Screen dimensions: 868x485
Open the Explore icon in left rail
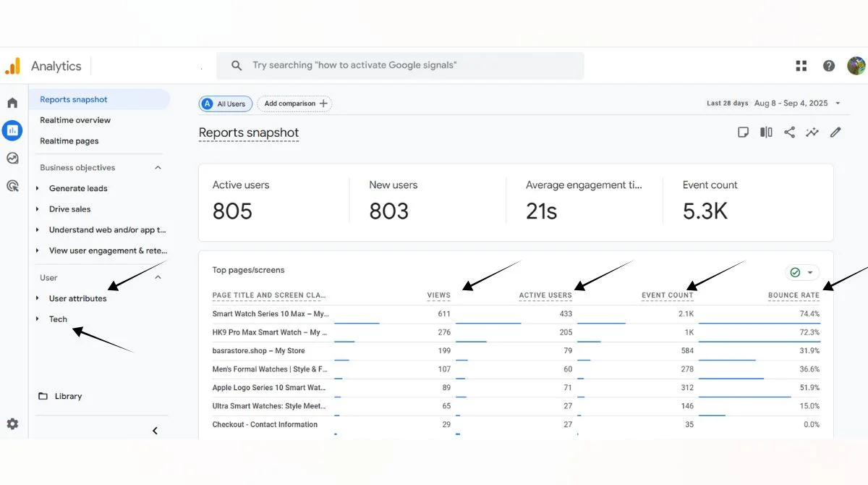12,158
